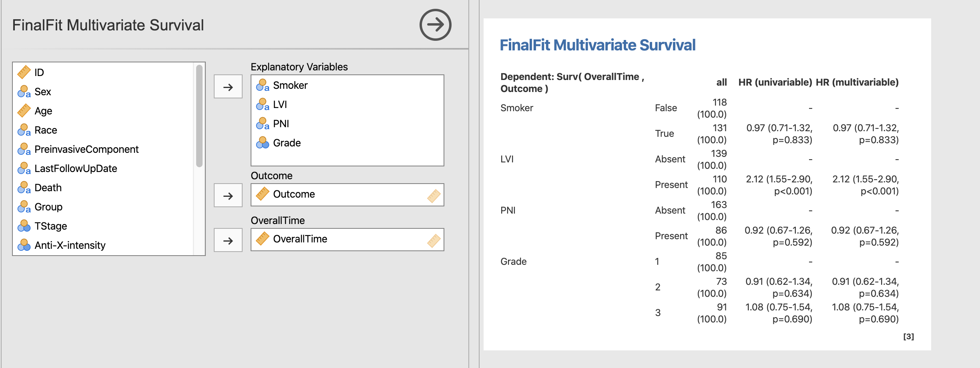Select Anti-X-intensity ordinal variable icon
Viewport: 980px width, 368px height.
tap(24, 245)
